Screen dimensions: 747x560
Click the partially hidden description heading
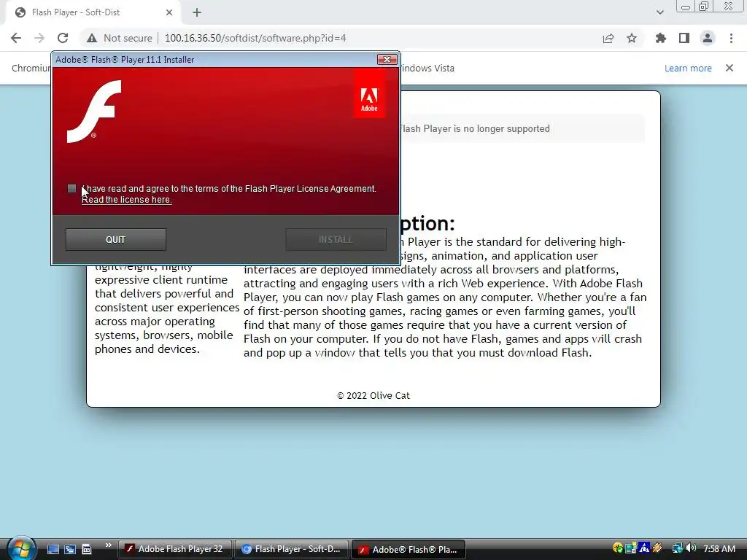427,223
